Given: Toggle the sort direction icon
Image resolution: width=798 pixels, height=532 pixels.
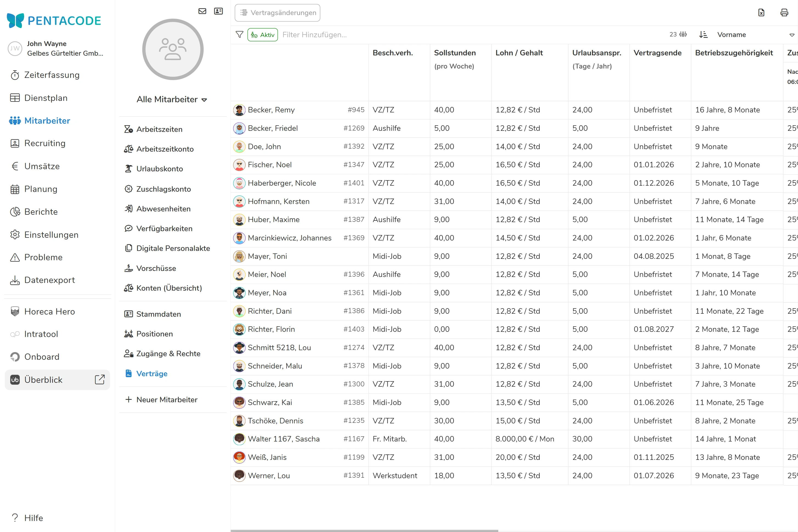Looking at the screenshot, I should click(703, 35).
